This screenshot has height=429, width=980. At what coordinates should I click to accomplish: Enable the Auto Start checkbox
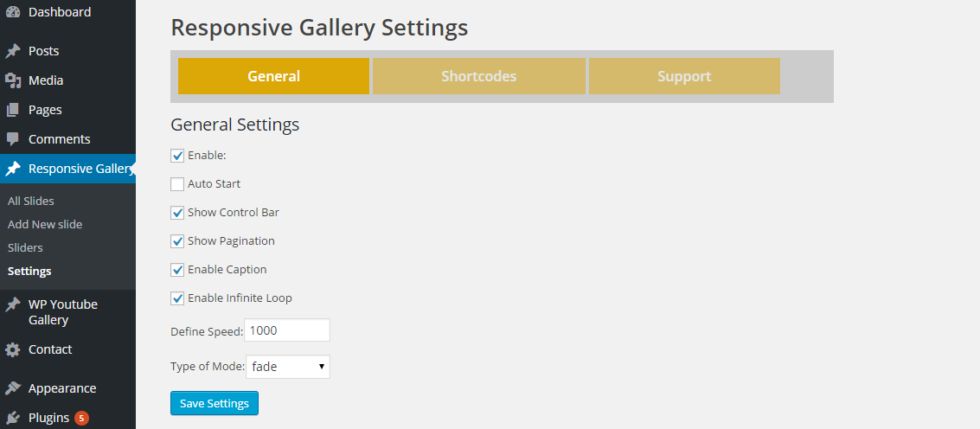point(177,184)
